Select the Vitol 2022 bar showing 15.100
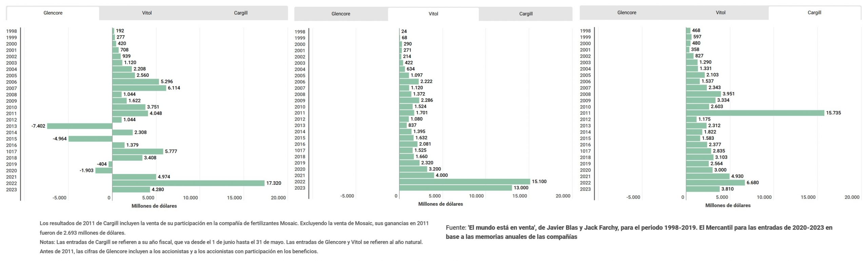868x261 pixels. click(x=465, y=181)
